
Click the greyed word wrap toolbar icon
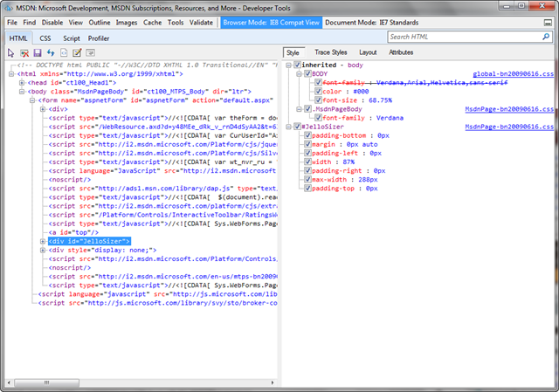(91, 53)
